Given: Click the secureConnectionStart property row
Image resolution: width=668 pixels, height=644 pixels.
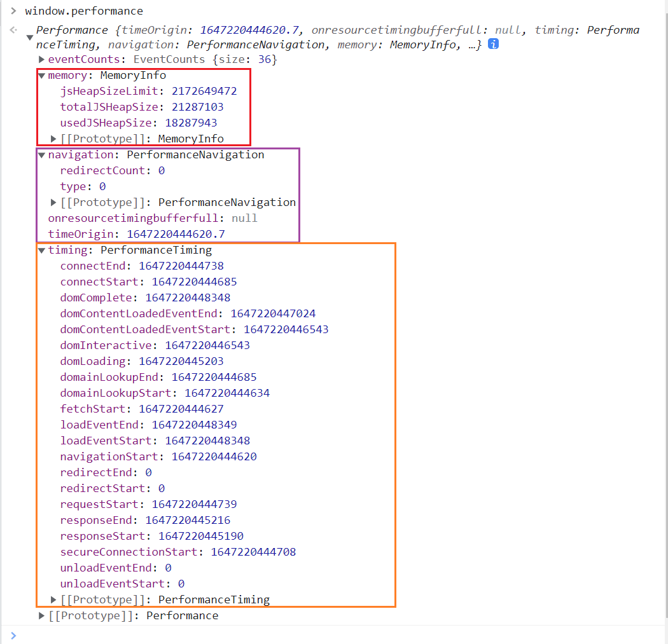Looking at the screenshot, I should coord(177,552).
